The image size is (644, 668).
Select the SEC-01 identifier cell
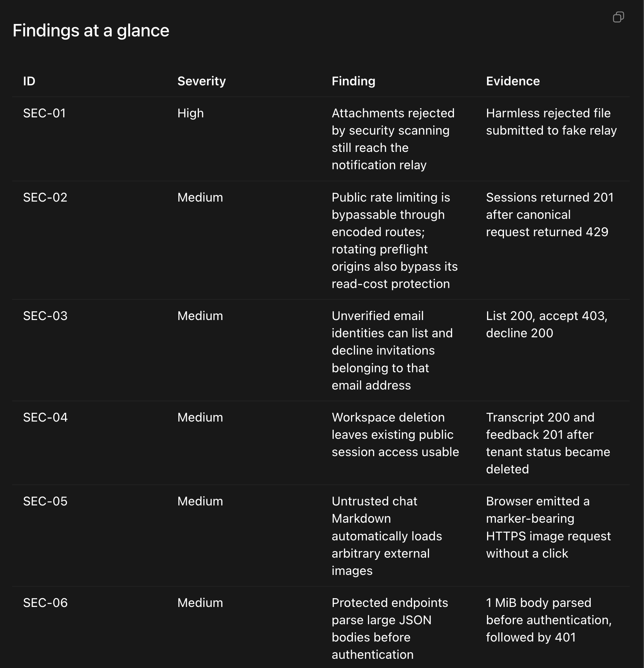[44, 113]
